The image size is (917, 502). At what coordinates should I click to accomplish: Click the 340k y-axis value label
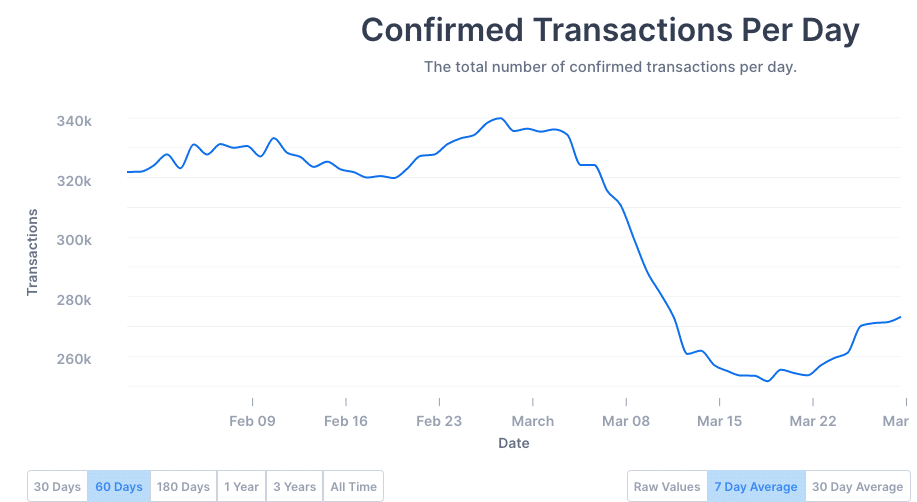[75, 121]
